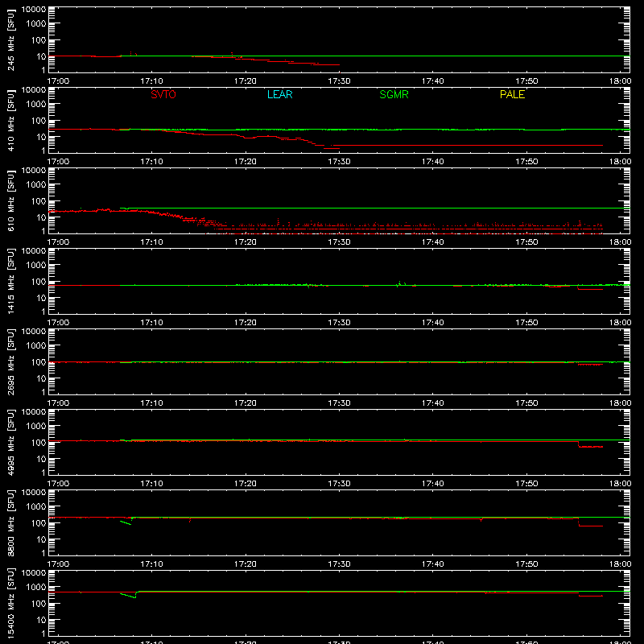This screenshot has height=644, width=644.
Task: Click 18:00 tick label below 4995 MHz panel
Action: pos(620,484)
